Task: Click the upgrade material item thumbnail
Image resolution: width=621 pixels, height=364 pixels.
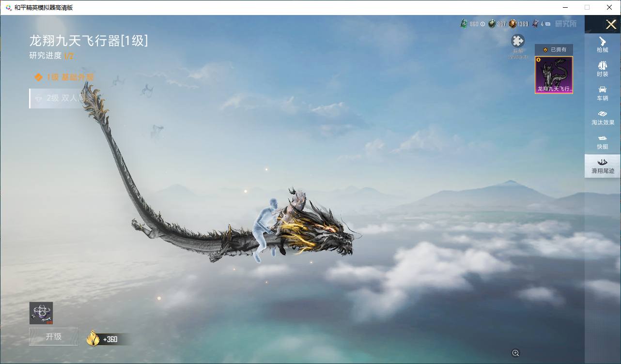Action: (x=41, y=313)
